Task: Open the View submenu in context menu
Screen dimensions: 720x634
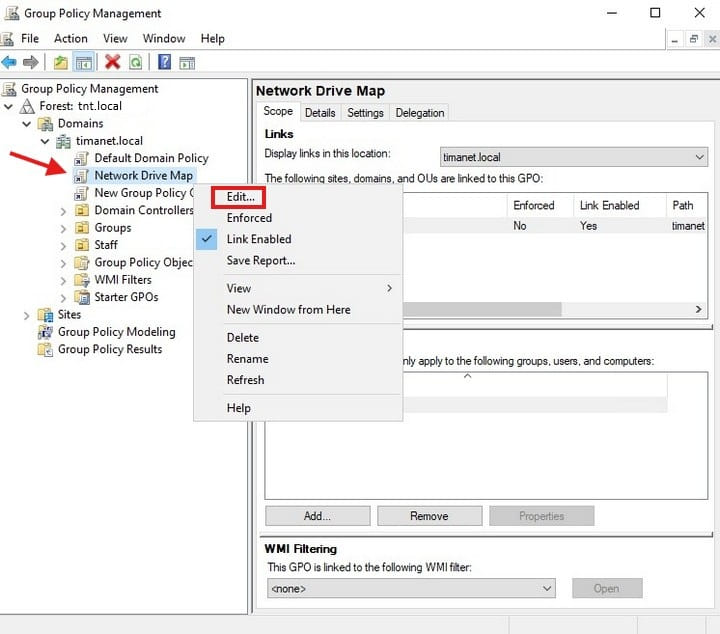Action: tap(298, 288)
